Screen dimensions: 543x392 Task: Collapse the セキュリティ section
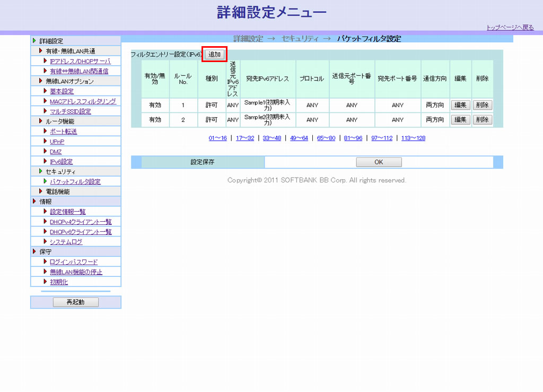41,171
